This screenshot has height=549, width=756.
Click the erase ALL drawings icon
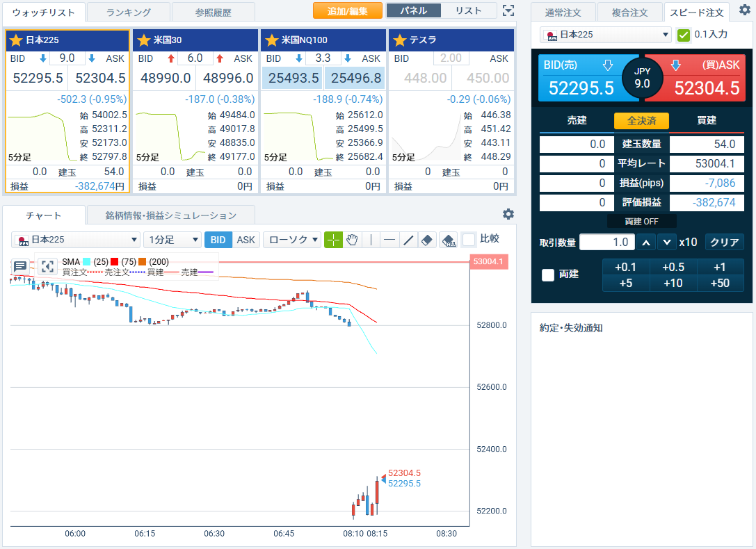tap(449, 240)
